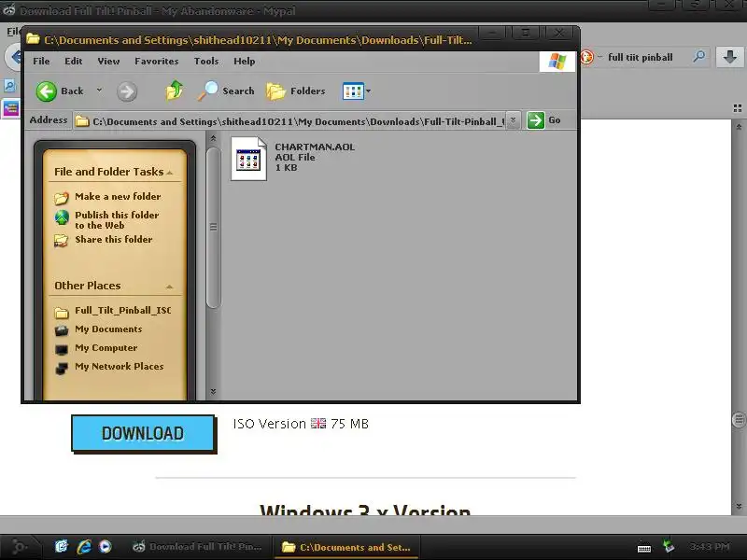
Task: Click the Start button on taskbar
Action: [20, 546]
